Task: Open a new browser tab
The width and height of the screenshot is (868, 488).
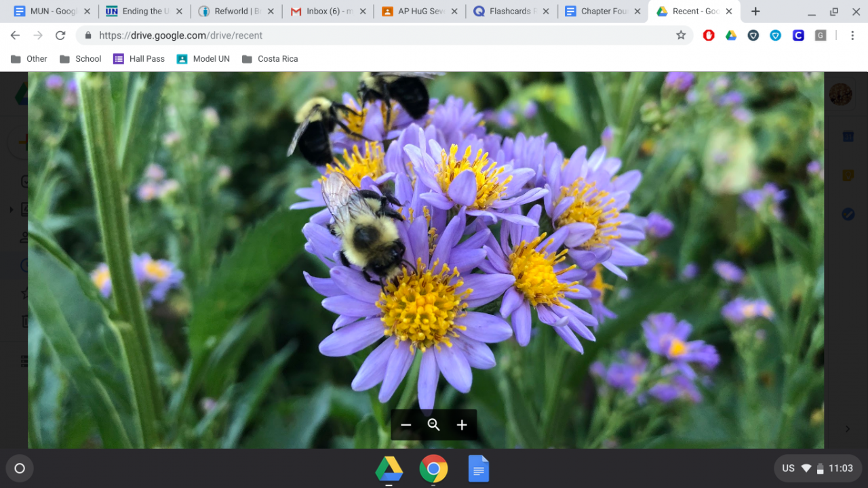Action: (x=755, y=12)
